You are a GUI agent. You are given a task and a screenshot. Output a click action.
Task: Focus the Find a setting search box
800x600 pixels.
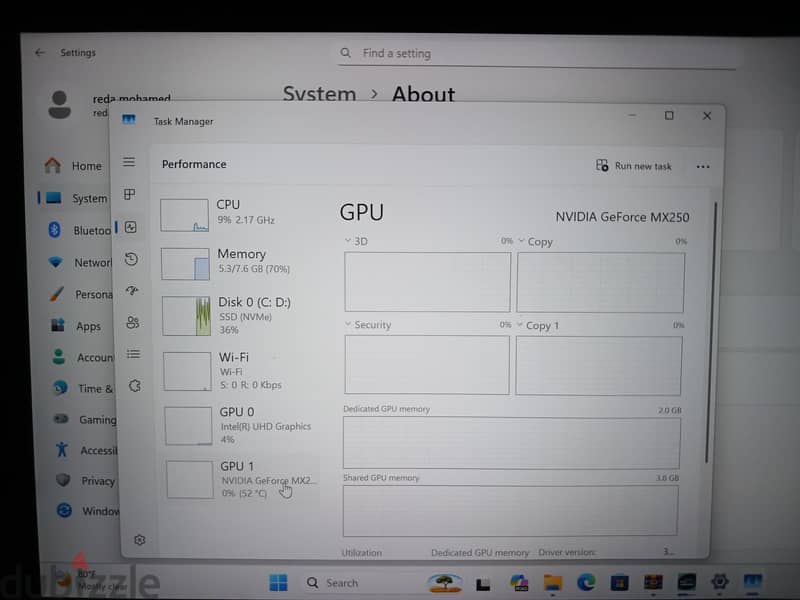pos(537,53)
